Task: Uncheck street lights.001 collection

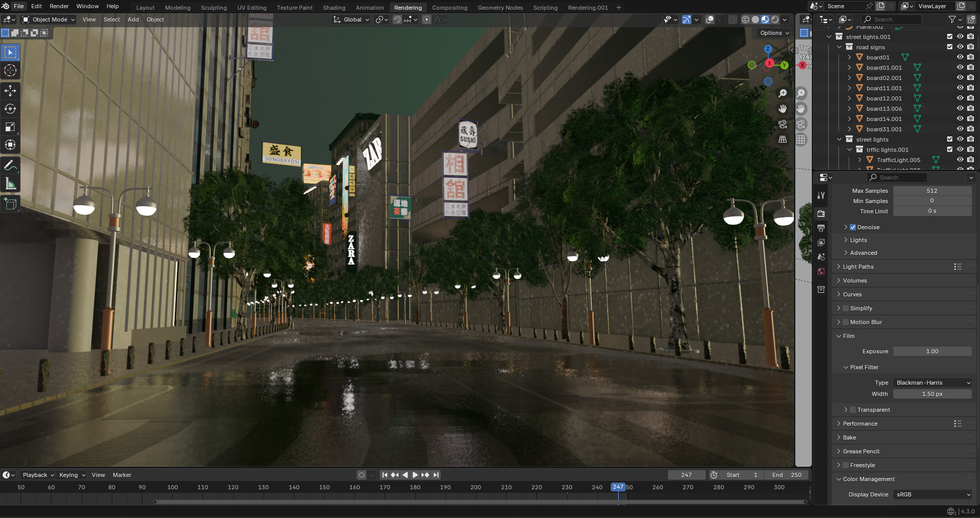Action: pos(950,37)
